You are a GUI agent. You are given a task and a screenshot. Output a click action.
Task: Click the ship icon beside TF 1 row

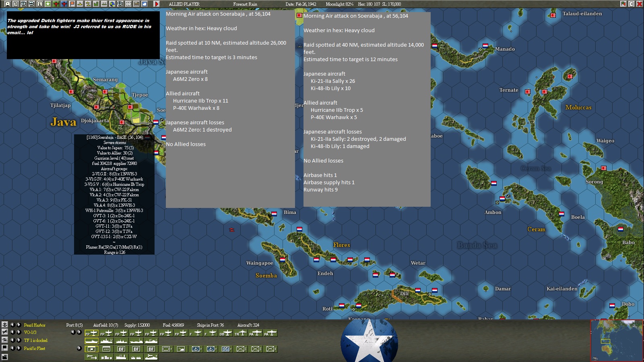(5, 340)
